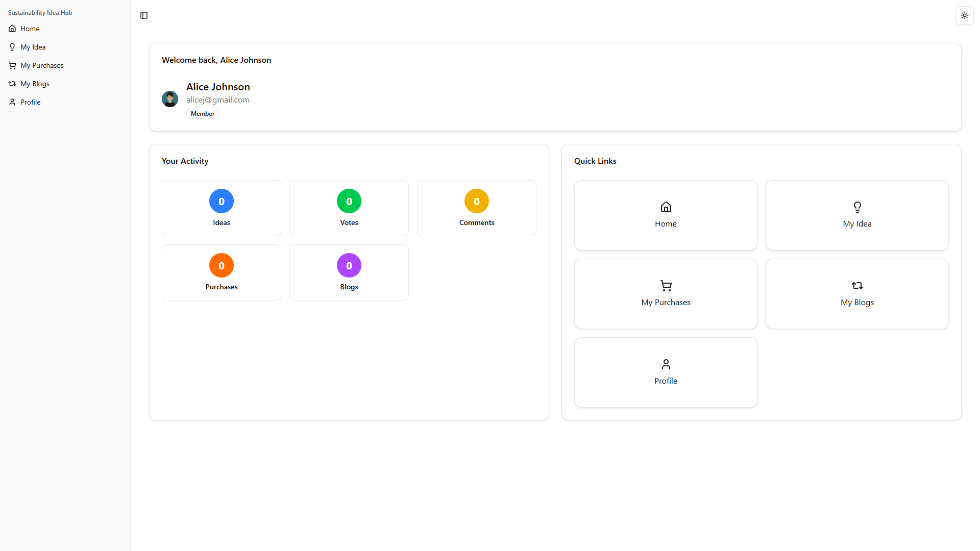980x551 pixels.
Task: Click the shopping cart icon beside My Purchases
Action: pyautogui.click(x=12, y=65)
